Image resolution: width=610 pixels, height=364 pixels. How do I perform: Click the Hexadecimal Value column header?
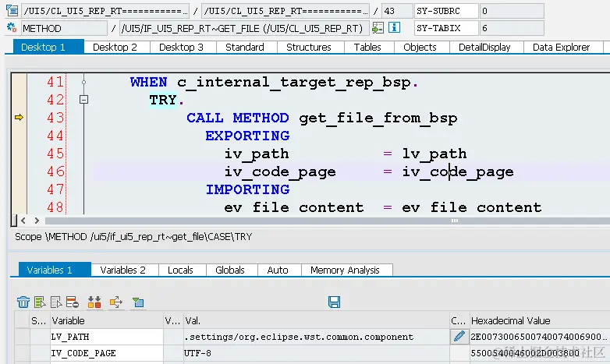(x=540, y=320)
